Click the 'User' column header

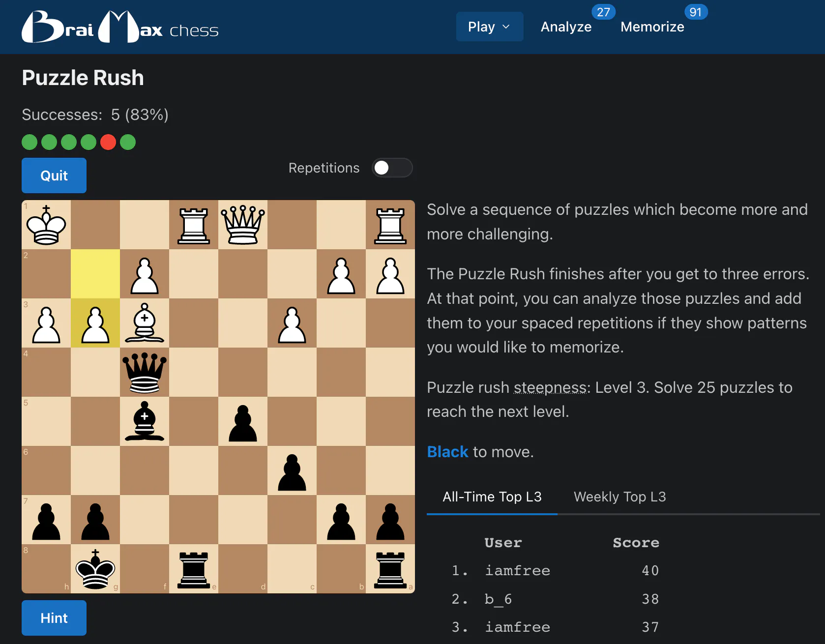point(503,542)
